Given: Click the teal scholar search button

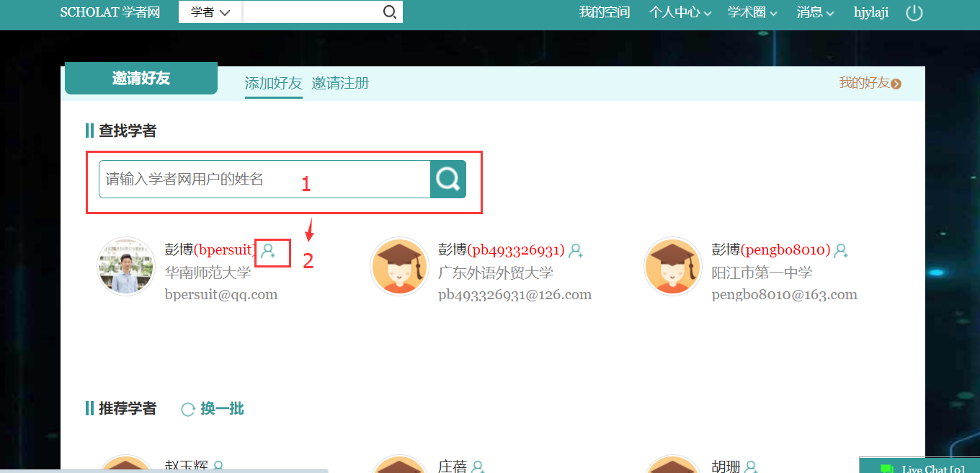Looking at the screenshot, I should point(448,179).
